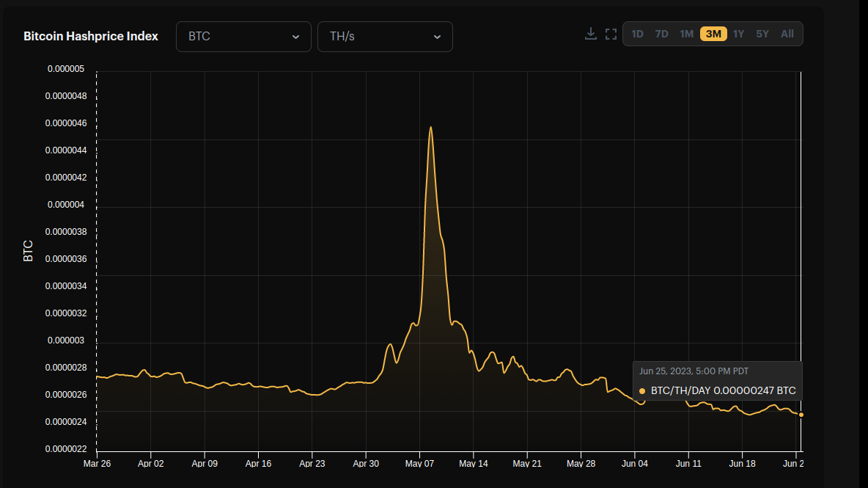Screen dimensions: 868x488
Task: Open the TH/s unit dropdown
Action: [x=386, y=37]
